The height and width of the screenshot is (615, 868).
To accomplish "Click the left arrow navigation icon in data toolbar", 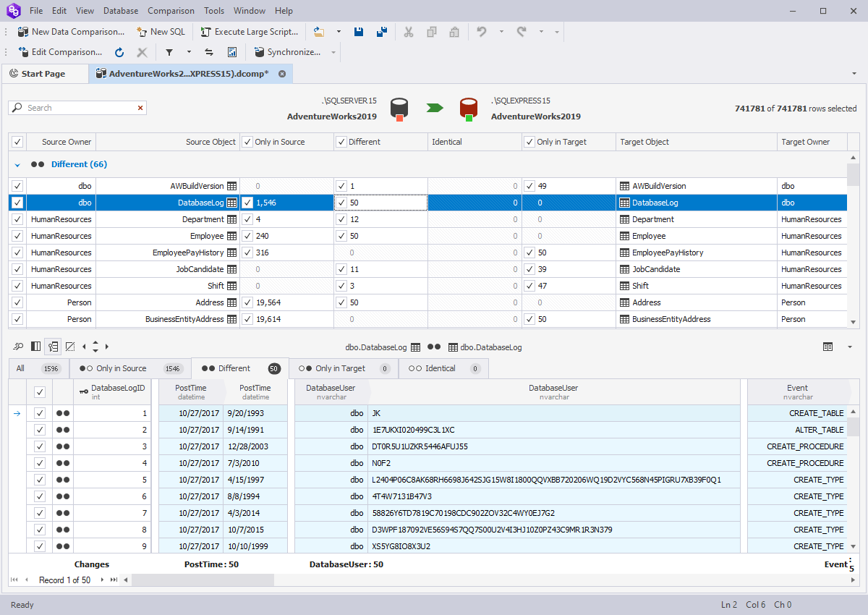I will click(85, 347).
